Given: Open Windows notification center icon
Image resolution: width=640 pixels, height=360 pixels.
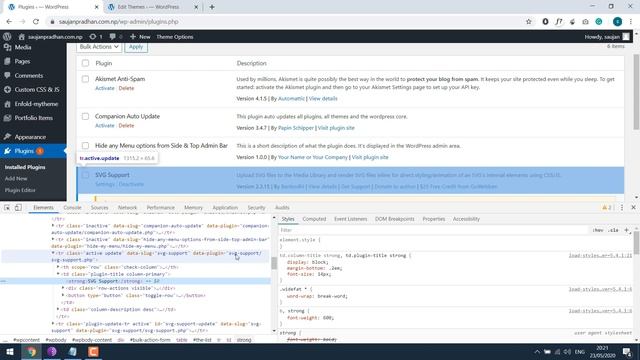Looking at the screenshot, I should point(627,351).
